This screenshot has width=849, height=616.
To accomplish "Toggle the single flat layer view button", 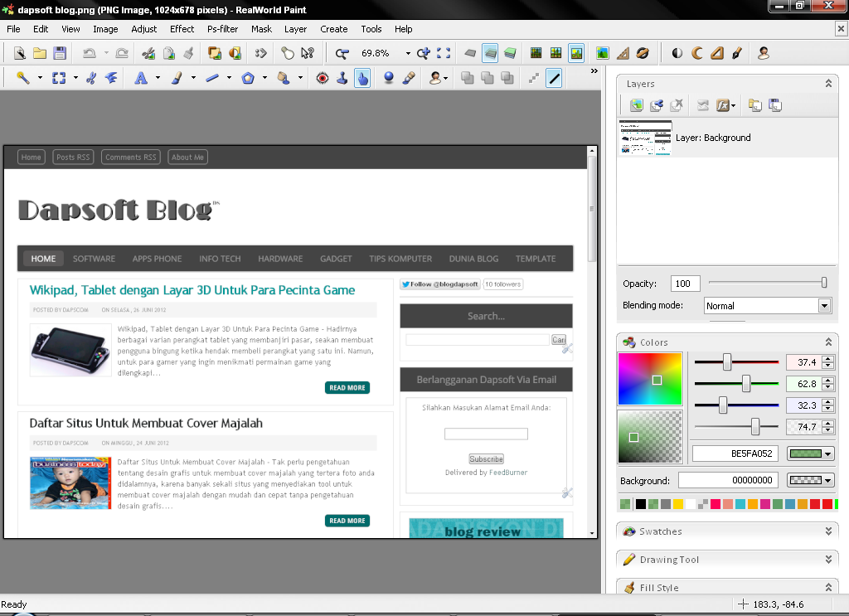I will pyautogui.click(x=470, y=53).
